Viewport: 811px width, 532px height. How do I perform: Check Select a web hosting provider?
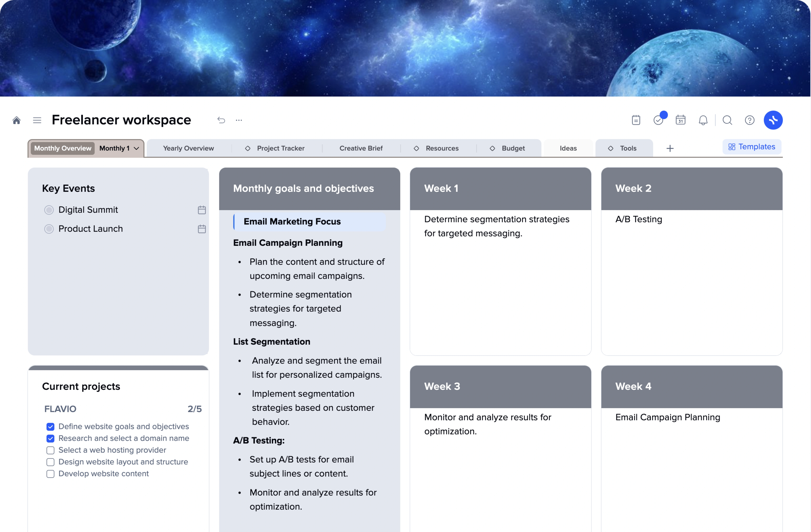[50, 450]
